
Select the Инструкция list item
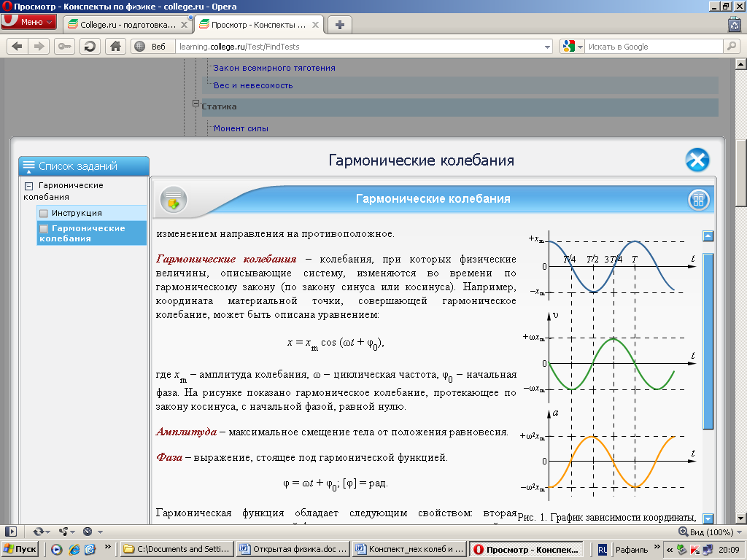click(91, 213)
